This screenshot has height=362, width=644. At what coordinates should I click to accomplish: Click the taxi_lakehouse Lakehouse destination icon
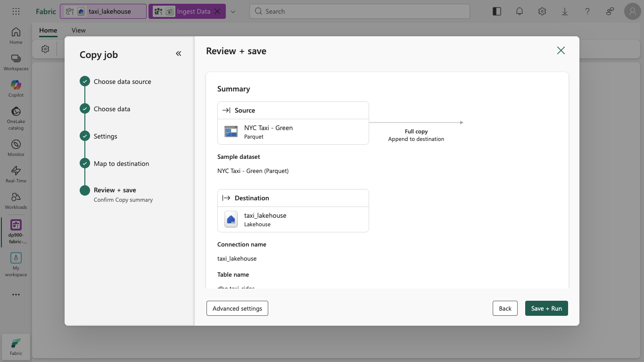[231, 219]
